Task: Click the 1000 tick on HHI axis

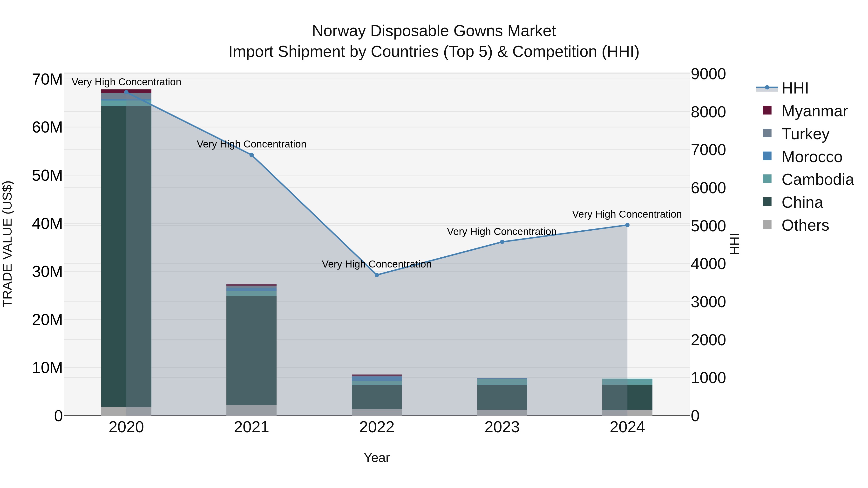Action: coord(708,378)
